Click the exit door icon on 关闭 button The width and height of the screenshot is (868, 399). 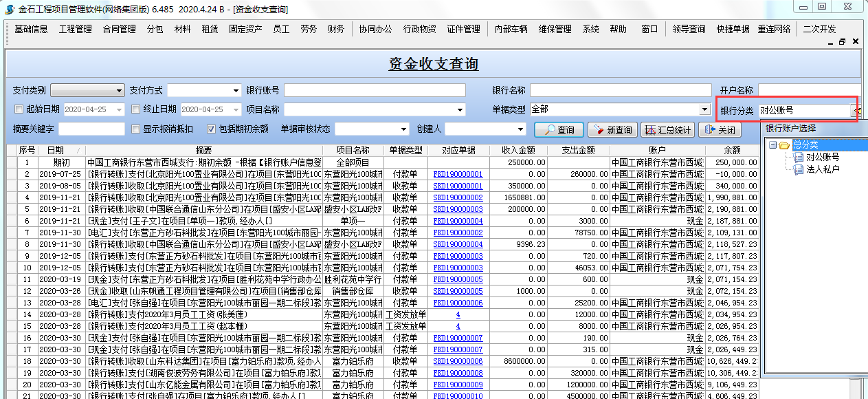pyautogui.click(x=709, y=129)
